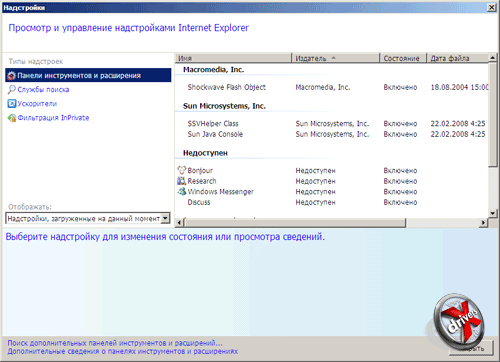Select the Bonjour add-on row
This screenshot has height=362, width=500.
coord(332,171)
